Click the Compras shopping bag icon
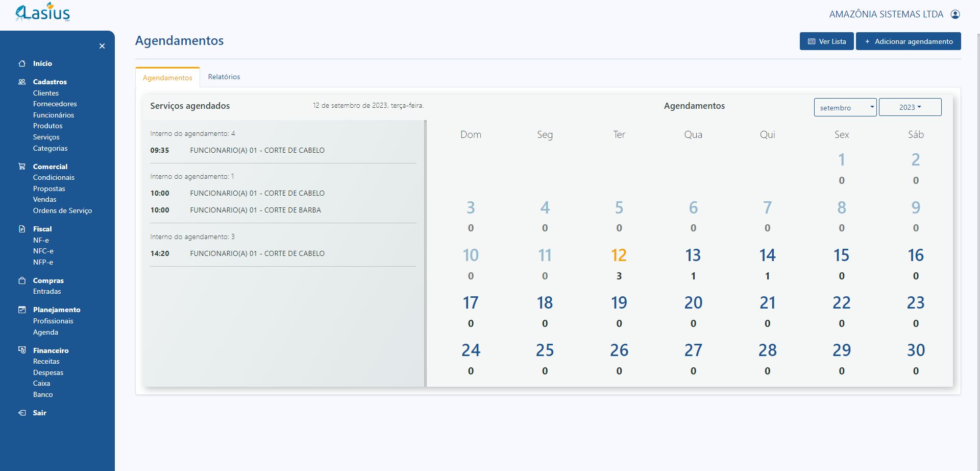The width and height of the screenshot is (980, 471). (22, 280)
